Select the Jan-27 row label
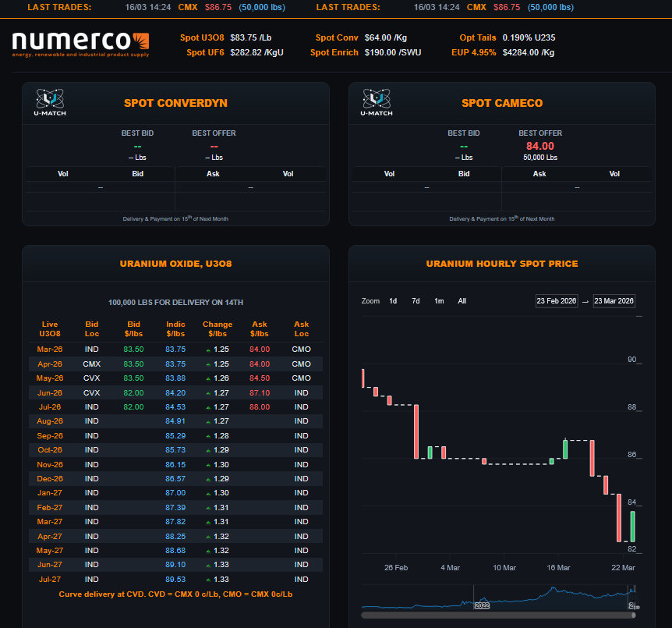 [x=50, y=492]
